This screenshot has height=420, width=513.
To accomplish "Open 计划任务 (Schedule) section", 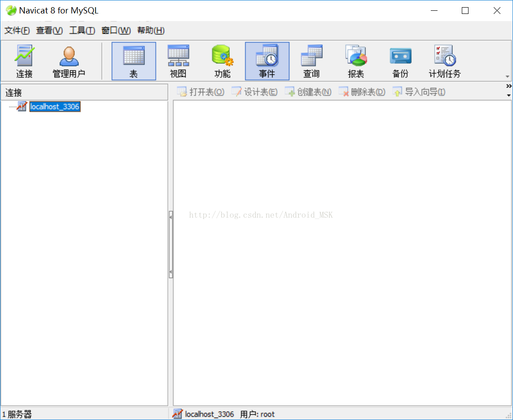I will 445,61.
